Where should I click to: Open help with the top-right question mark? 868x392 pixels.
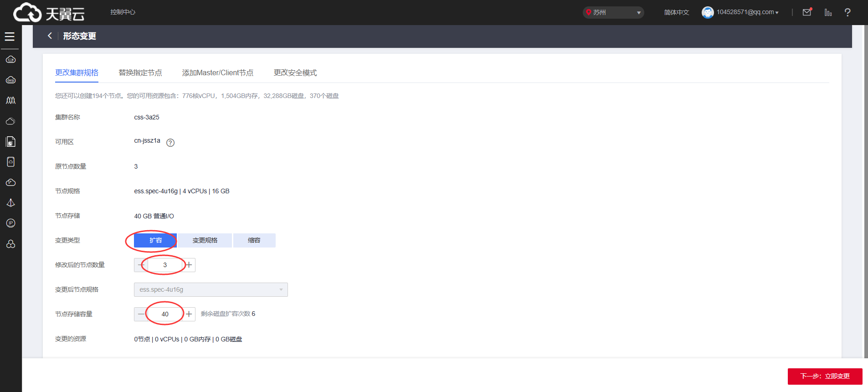[x=847, y=12]
